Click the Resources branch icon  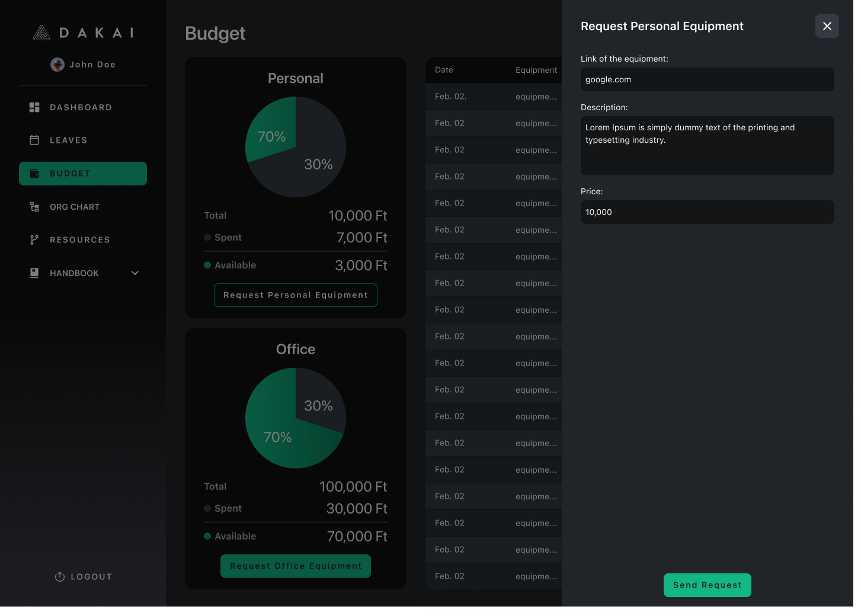34,240
